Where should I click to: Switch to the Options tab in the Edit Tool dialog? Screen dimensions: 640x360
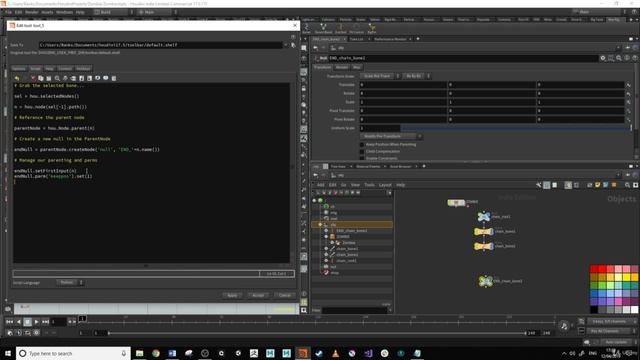19,69
